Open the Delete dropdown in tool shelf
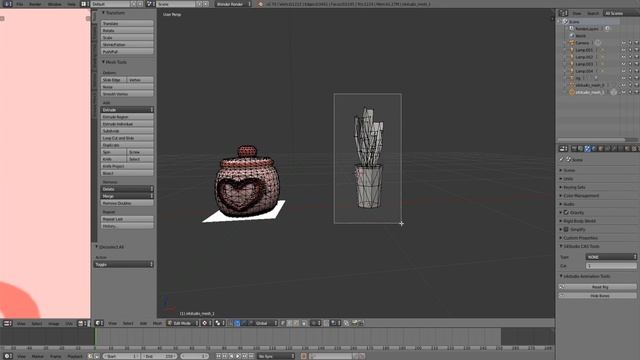Image resolution: width=640 pixels, height=360 pixels. point(127,189)
